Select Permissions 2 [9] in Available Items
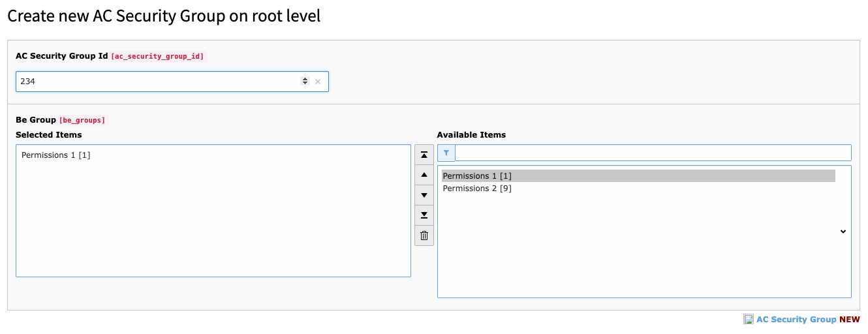Screen dimensions: 868x334 (x=638, y=189)
